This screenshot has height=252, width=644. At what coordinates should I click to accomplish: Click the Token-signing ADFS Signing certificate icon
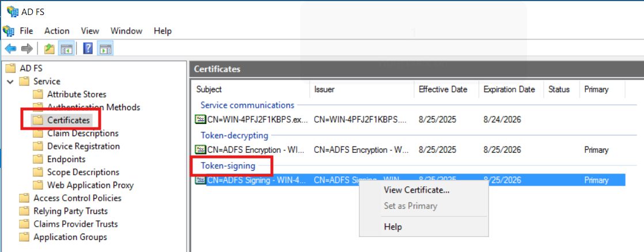tap(200, 180)
